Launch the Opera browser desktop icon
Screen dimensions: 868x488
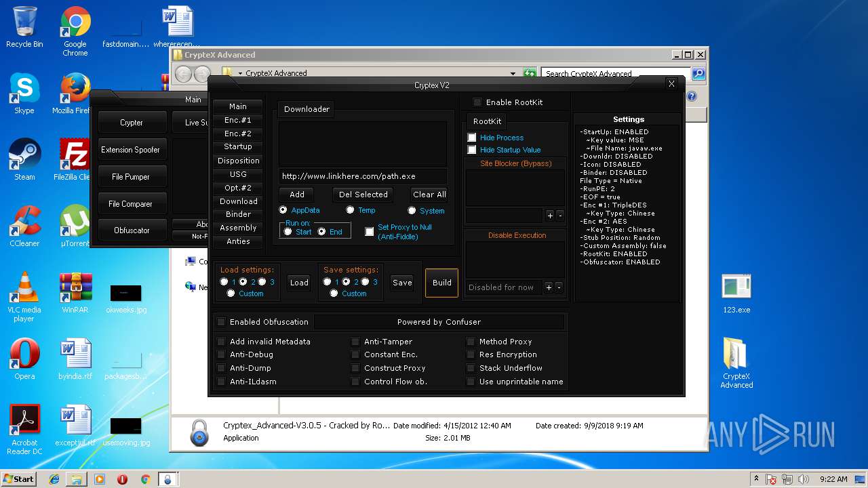coord(24,359)
